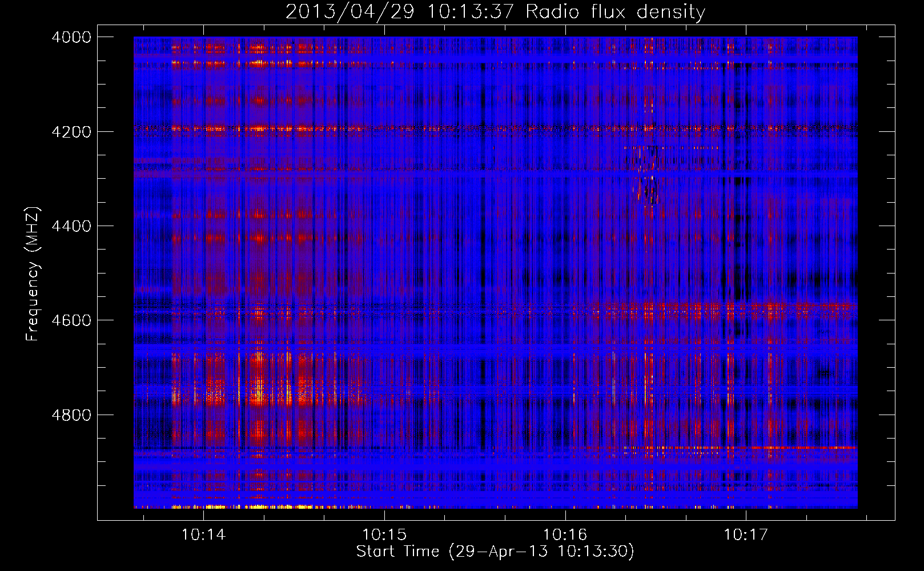
Task: Select the 4400 frequency tick label
Action: click(71, 226)
